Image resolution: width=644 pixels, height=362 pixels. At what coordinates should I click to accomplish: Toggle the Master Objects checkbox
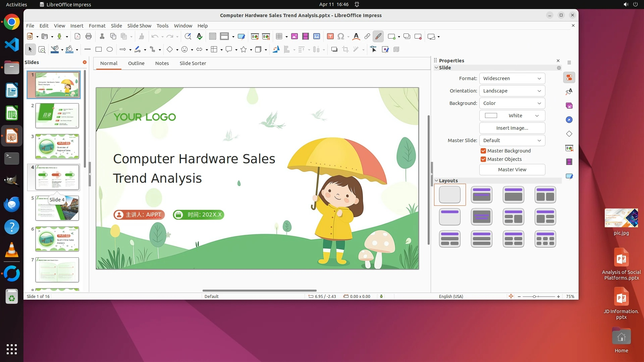point(483,159)
